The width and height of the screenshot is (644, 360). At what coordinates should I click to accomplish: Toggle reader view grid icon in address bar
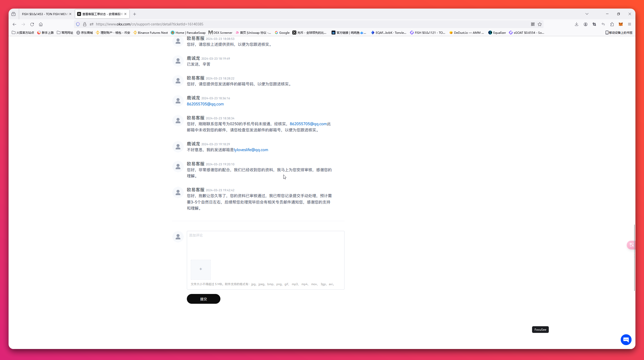click(533, 24)
